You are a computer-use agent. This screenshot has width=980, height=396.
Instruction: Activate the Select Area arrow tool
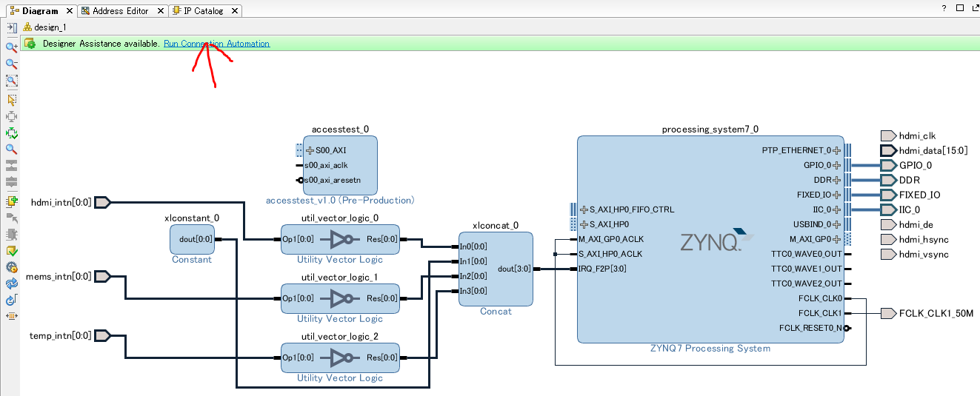12,99
